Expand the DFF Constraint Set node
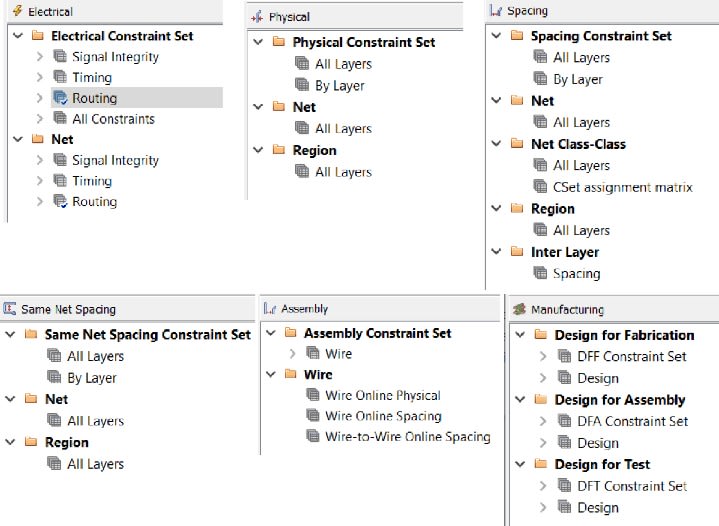This screenshot has width=719, height=526. click(x=542, y=357)
